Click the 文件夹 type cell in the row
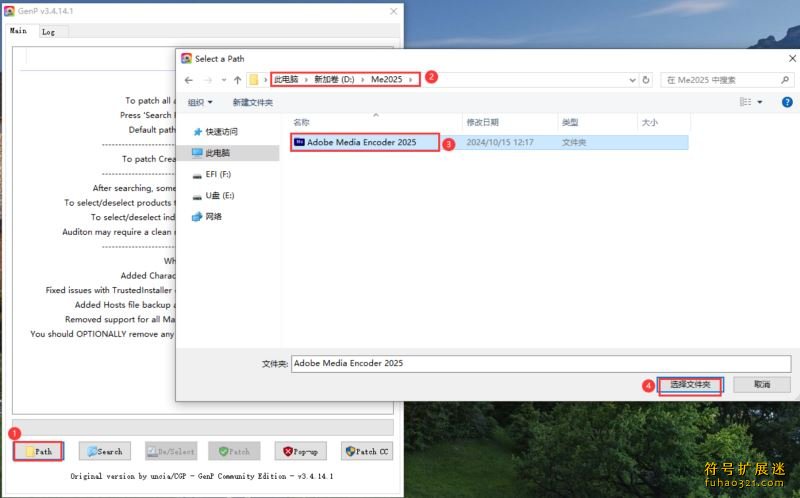 [x=573, y=142]
